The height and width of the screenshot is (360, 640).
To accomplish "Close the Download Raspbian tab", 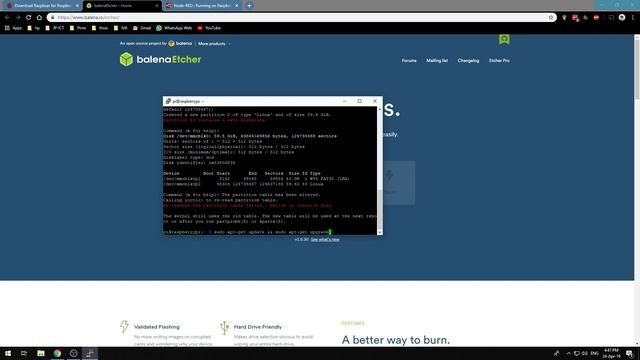I will 77,6.
